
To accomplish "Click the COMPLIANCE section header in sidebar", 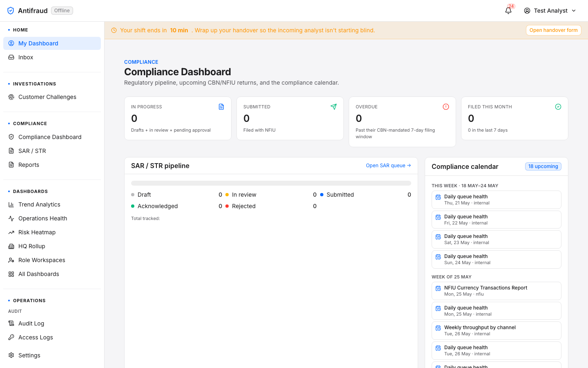I will (30, 123).
